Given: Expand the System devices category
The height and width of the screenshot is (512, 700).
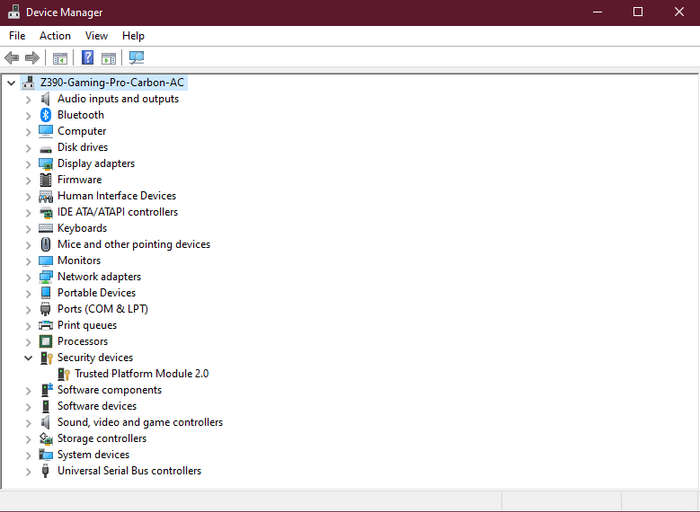Looking at the screenshot, I should [28, 455].
